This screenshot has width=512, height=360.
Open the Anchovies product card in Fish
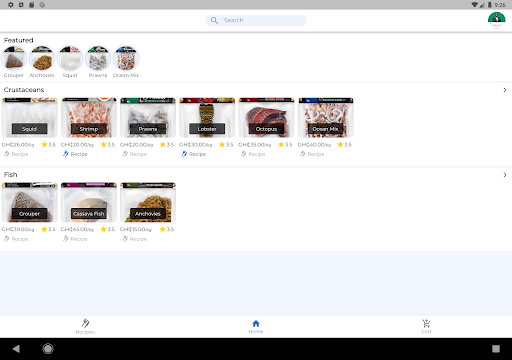coord(148,202)
